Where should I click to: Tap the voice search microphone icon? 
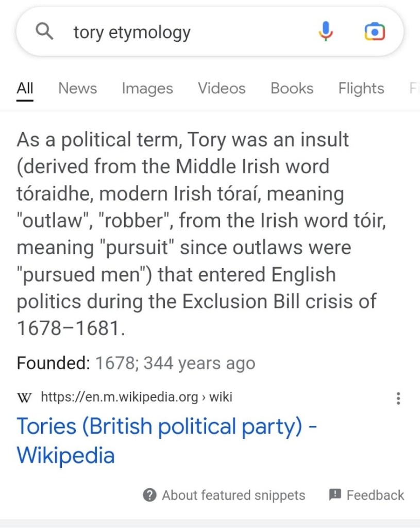click(x=326, y=32)
